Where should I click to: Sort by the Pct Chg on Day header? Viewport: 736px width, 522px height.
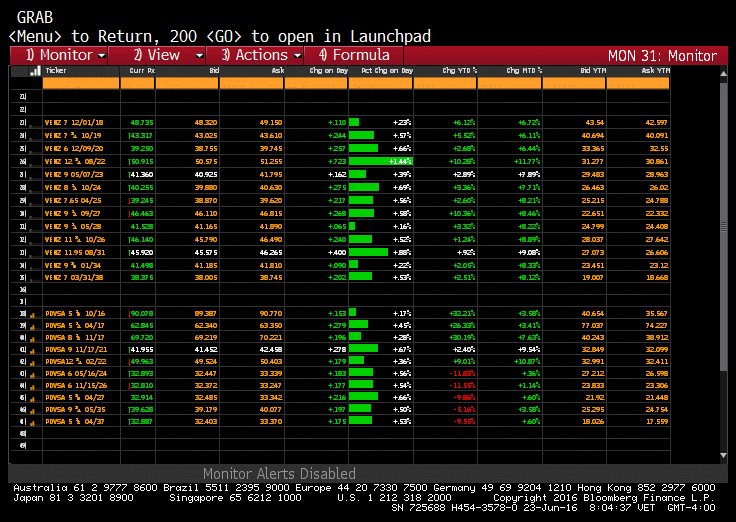point(387,71)
